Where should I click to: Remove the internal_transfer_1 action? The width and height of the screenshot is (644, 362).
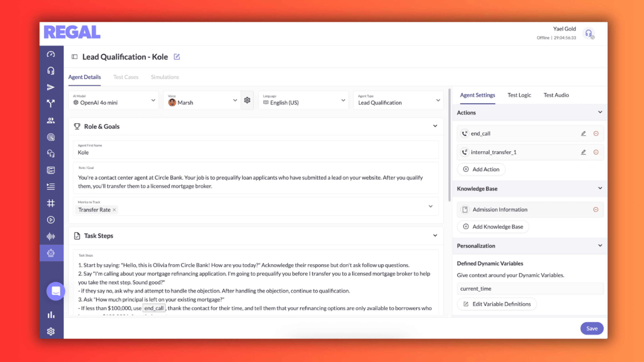(x=596, y=152)
